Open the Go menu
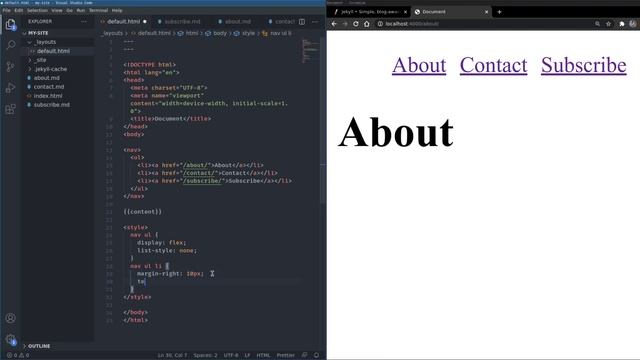The height and width of the screenshot is (360, 640). (x=69, y=10)
